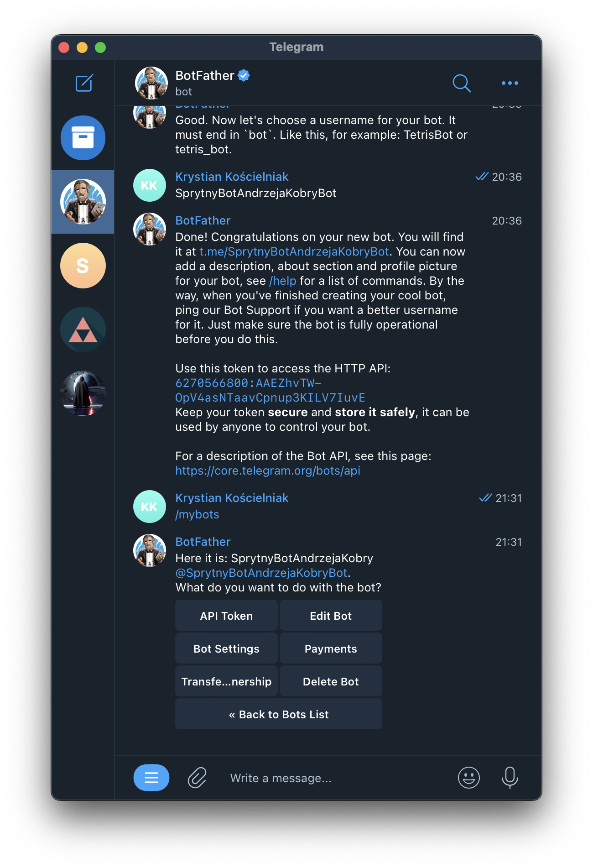This screenshot has width=593, height=868.
Task: Select the chat with orange S avatar
Action: click(83, 266)
